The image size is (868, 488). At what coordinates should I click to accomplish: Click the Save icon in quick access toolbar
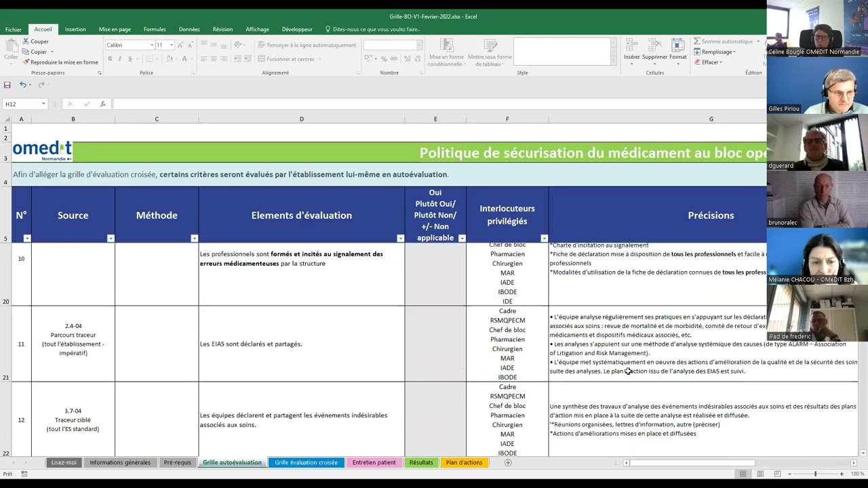(x=7, y=85)
